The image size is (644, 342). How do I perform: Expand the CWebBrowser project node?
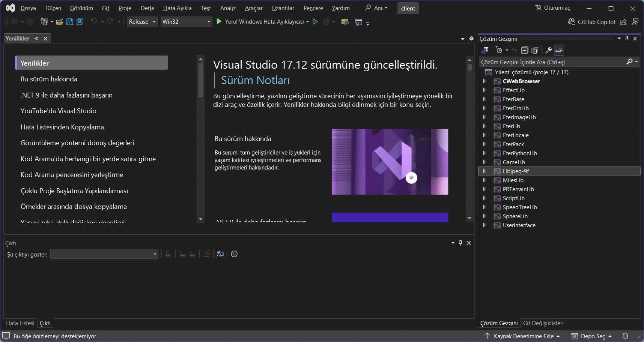[x=485, y=81]
